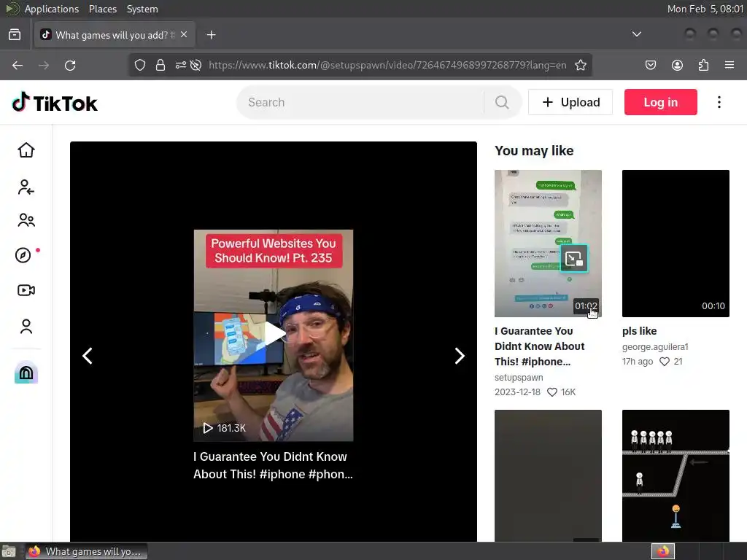Reload the page
This screenshot has width=747, height=560.
click(x=70, y=65)
